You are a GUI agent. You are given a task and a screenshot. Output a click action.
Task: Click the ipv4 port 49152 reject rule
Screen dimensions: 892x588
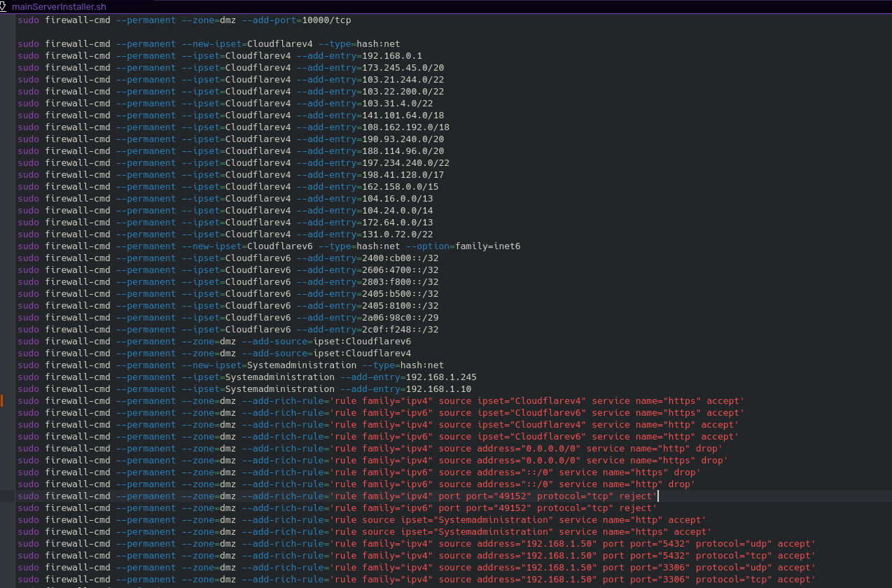337,496
